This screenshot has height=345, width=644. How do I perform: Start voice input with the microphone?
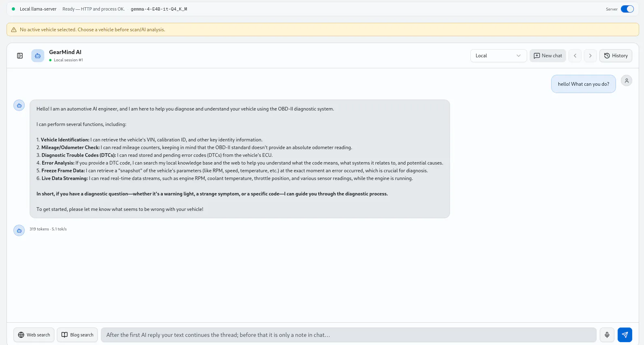coord(607,335)
